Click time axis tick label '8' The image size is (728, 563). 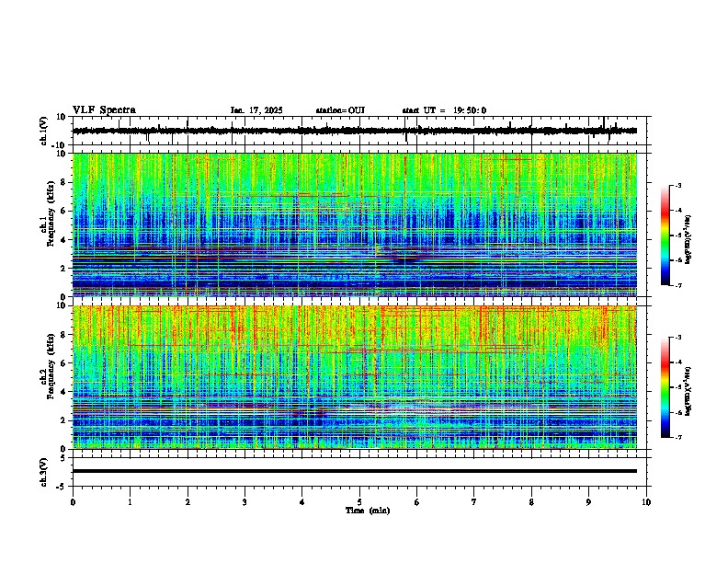531,502
